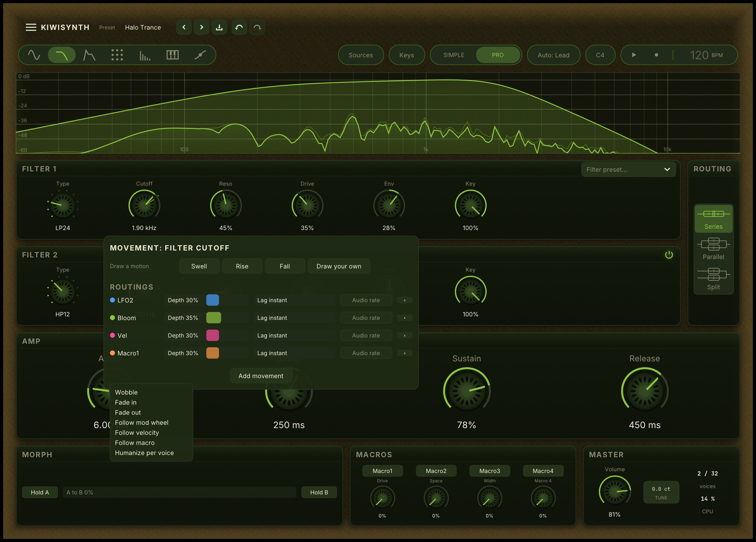Go to next preset arrow

click(x=202, y=27)
